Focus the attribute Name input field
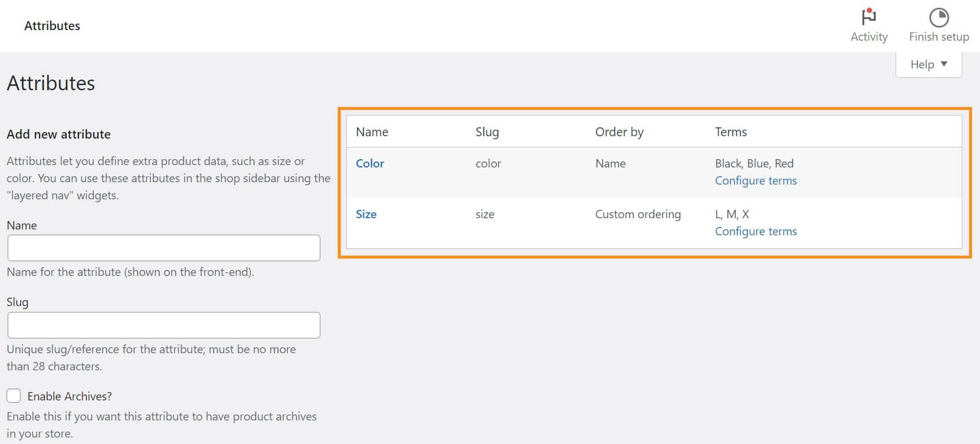The width and height of the screenshot is (980, 444). coord(163,248)
